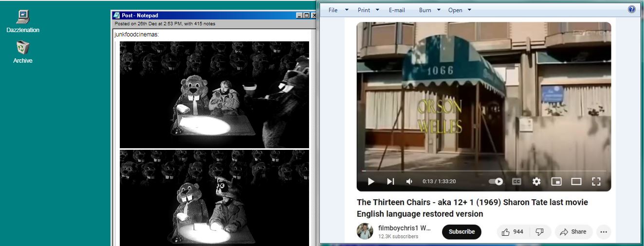The image size is (644, 246).
Task: Click the junkfoodcinemas username in Notepad
Action: (137, 35)
